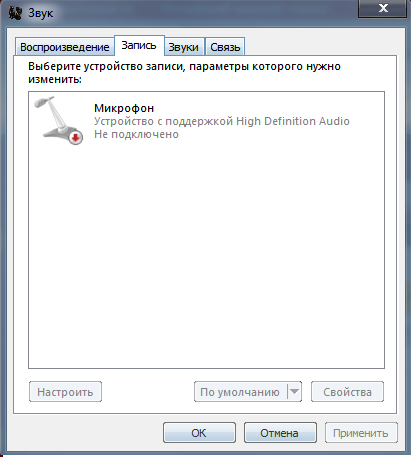Click the speaker icon in the Звук title bar
The image size is (411, 457).
(15, 13)
